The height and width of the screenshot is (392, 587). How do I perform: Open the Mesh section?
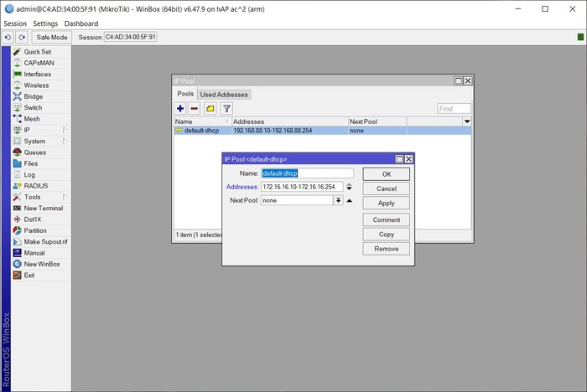pyautogui.click(x=41, y=119)
